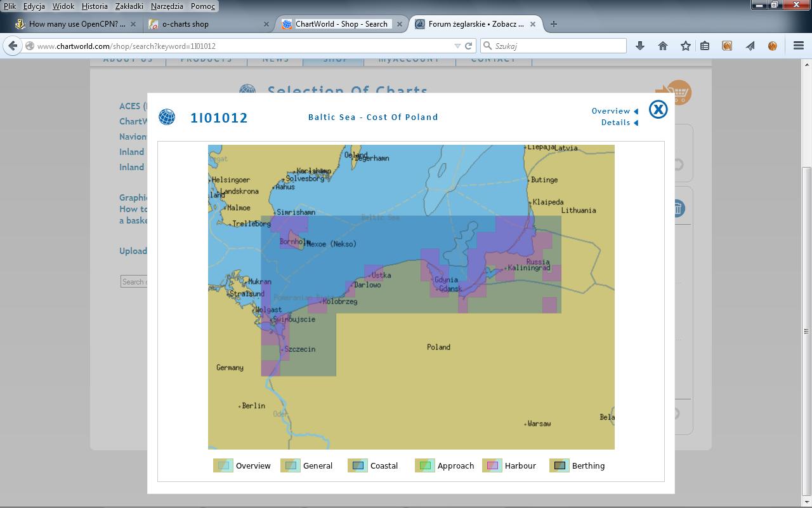812x508 pixels.
Task: Click the Harbour legend swatch
Action: 492,465
